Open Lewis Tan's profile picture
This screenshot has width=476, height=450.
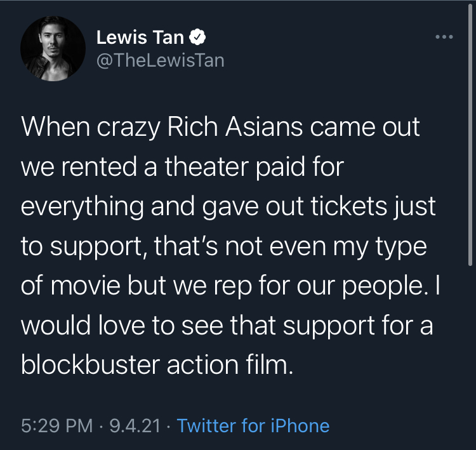click(x=53, y=49)
